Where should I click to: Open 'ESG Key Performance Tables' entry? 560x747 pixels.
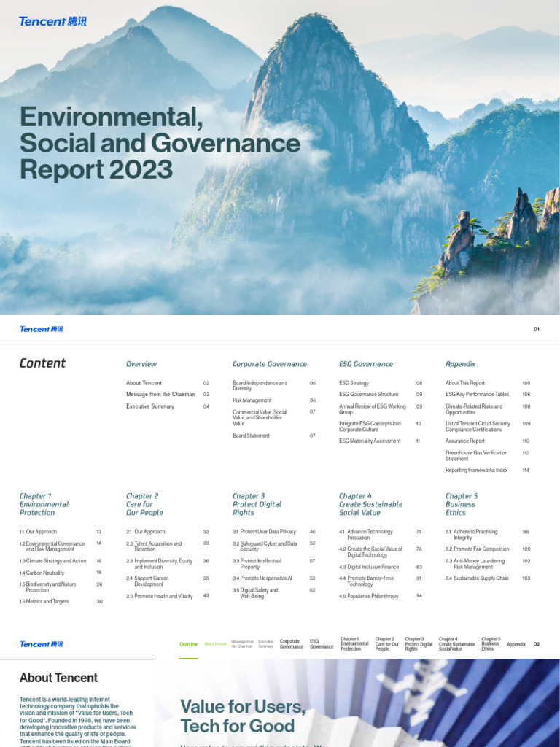point(477,395)
